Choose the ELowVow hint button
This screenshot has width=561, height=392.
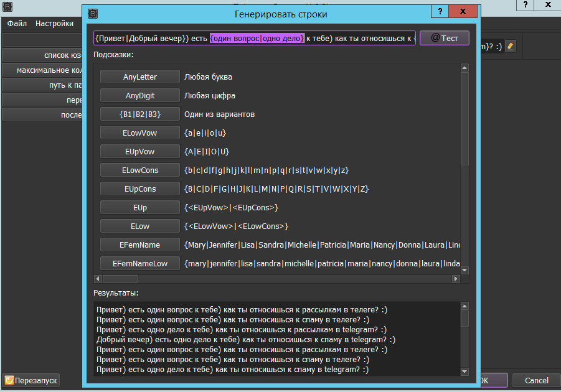140,133
